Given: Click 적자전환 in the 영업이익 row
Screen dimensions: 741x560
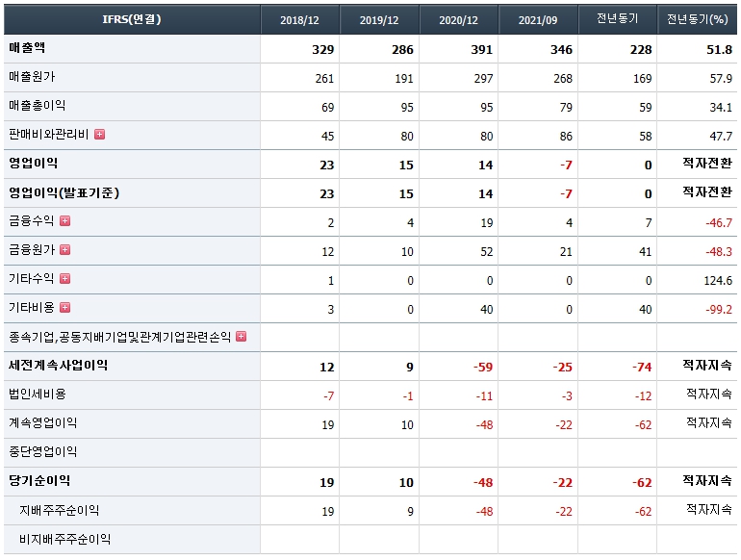Looking at the screenshot, I should [707, 164].
